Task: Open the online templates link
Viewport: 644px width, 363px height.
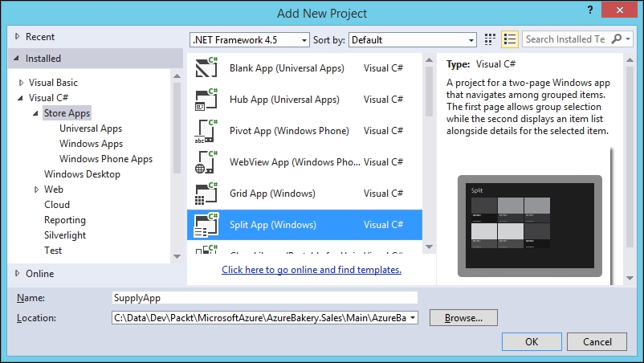Action: click(x=311, y=270)
